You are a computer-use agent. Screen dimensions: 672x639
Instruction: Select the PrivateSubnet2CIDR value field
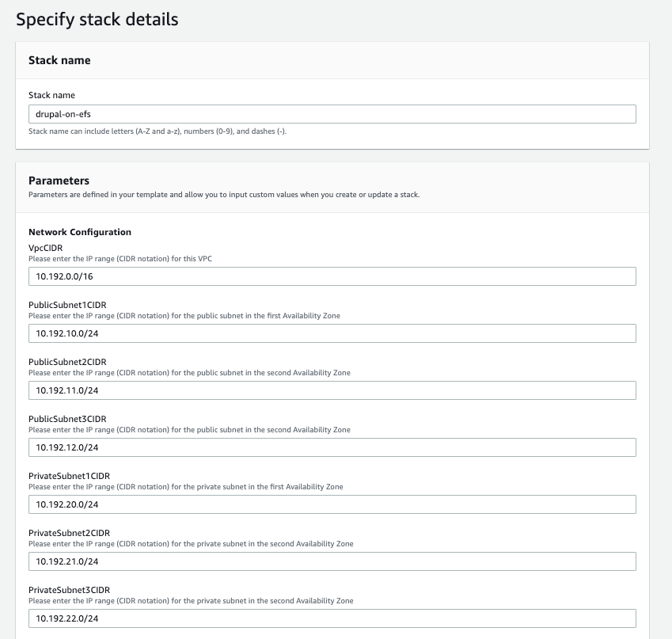pos(332,561)
